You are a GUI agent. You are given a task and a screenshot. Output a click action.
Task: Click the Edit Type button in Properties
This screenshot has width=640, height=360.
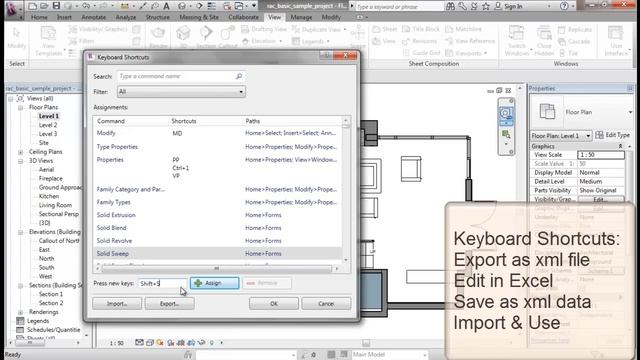click(x=613, y=135)
